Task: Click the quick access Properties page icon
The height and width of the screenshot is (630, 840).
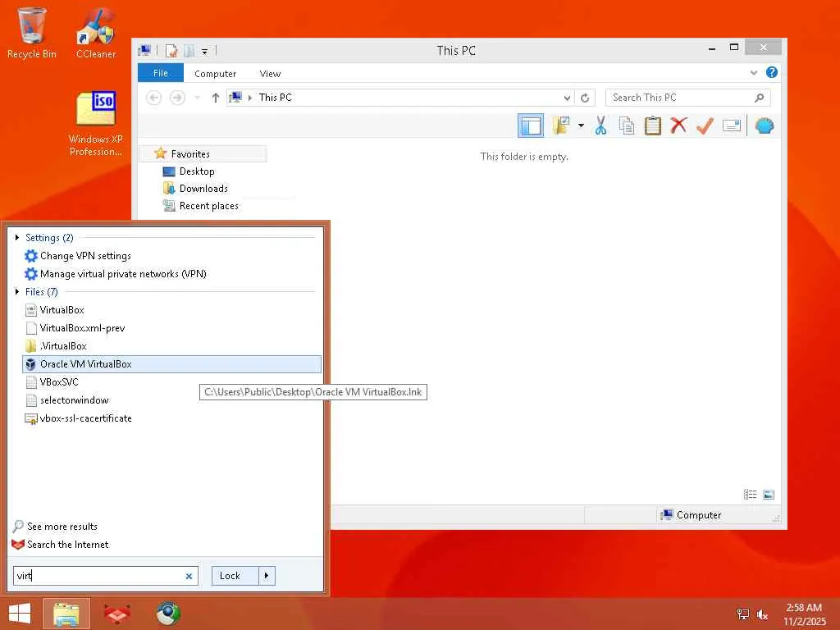Action: (171, 51)
